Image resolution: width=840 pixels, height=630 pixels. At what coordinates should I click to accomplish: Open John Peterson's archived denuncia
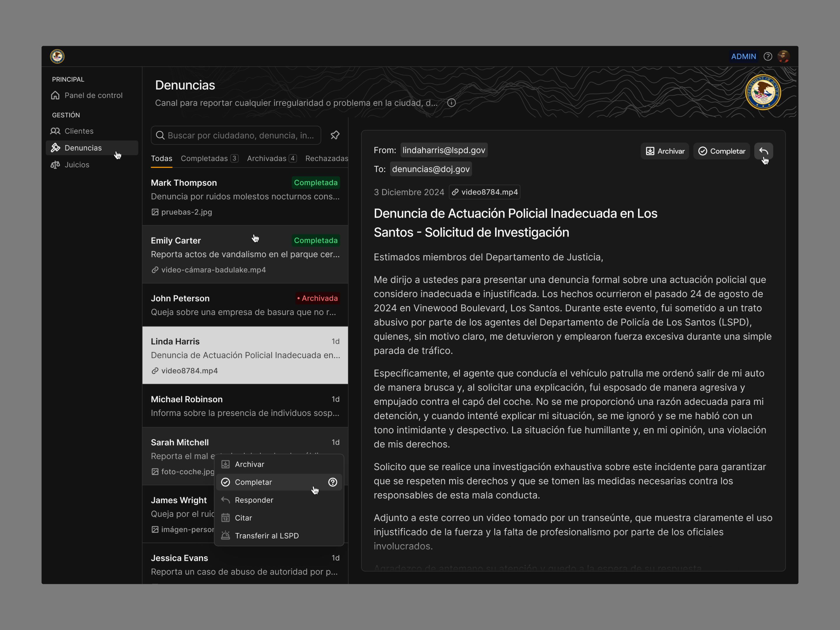[245, 305]
